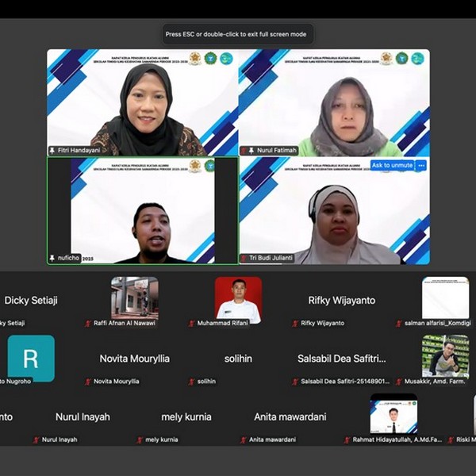
Task: Click muted mic icon next to Muhammad Rifani
Action: (191, 324)
